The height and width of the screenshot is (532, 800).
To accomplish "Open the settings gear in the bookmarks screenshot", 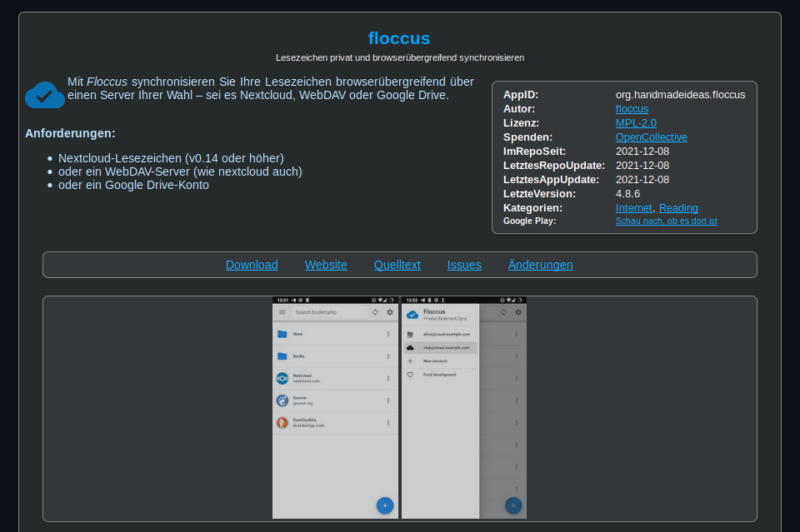I will click(x=389, y=311).
